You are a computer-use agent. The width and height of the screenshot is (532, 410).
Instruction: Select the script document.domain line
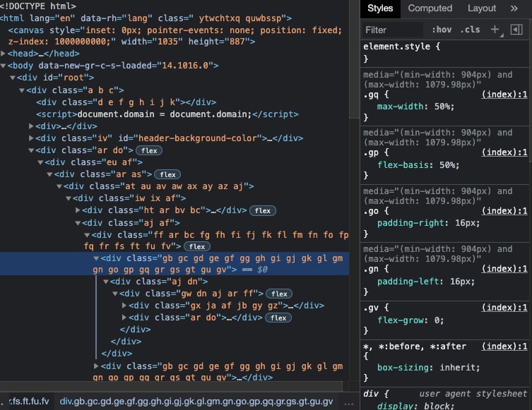point(167,114)
